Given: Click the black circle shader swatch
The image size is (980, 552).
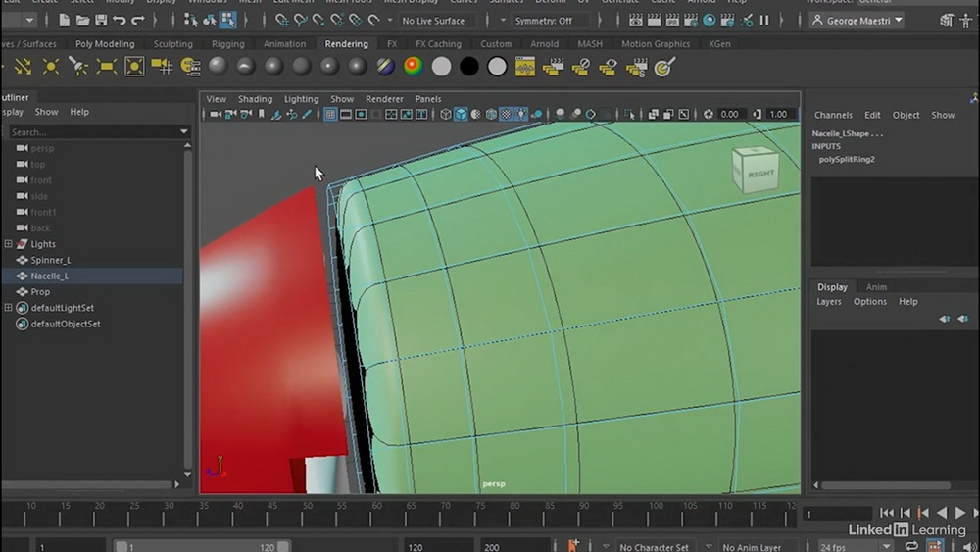Looking at the screenshot, I should pos(468,67).
